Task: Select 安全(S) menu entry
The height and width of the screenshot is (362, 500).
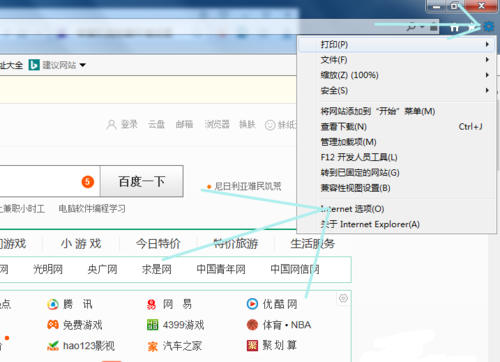Action: point(396,90)
